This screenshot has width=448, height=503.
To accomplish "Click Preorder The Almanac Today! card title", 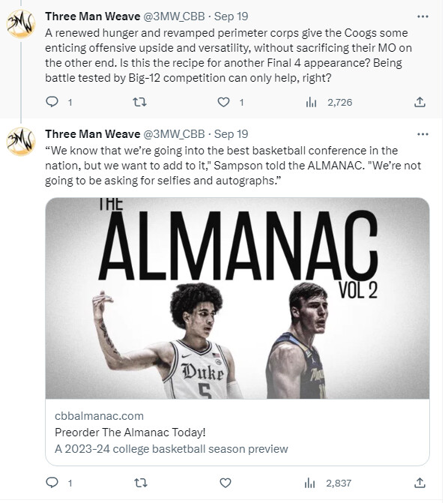I will 130,433.
